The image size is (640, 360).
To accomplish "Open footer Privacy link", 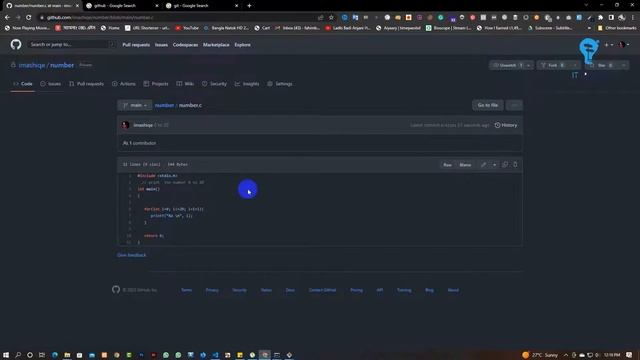I will point(212,290).
